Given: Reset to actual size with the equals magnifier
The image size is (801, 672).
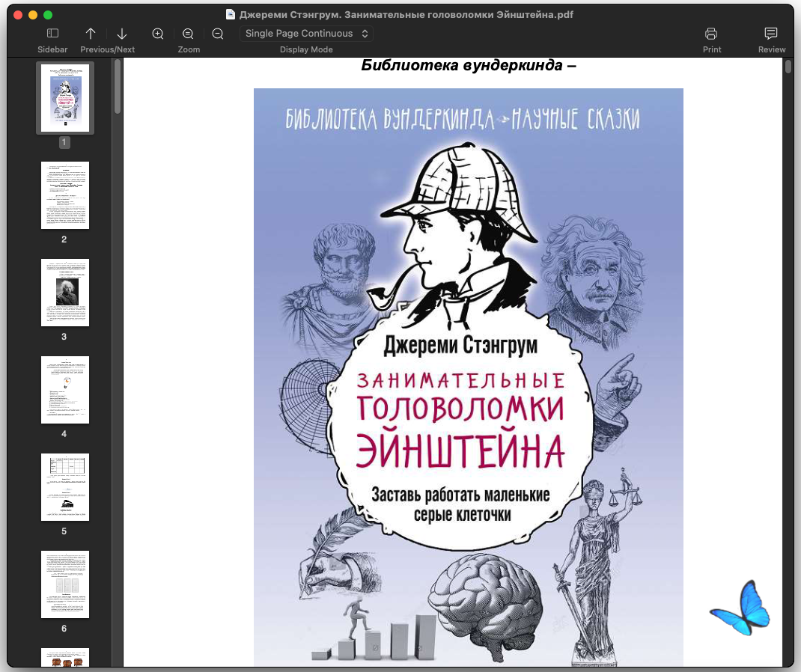Looking at the screenshot, I should 188,34.
